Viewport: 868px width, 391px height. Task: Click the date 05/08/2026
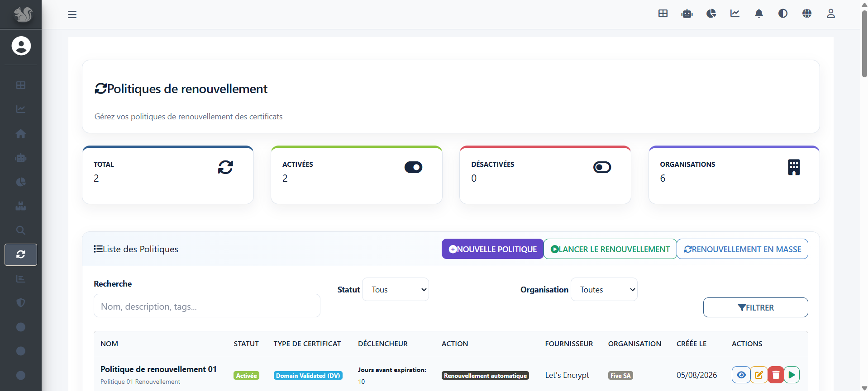tap(697, 375)
